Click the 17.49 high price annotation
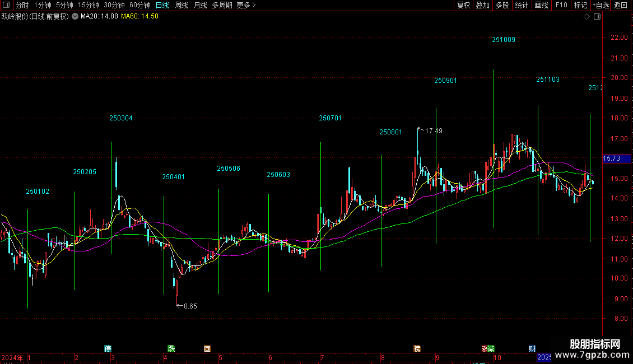Viewport: 633px width, 364px height. [x=434, y=130]
